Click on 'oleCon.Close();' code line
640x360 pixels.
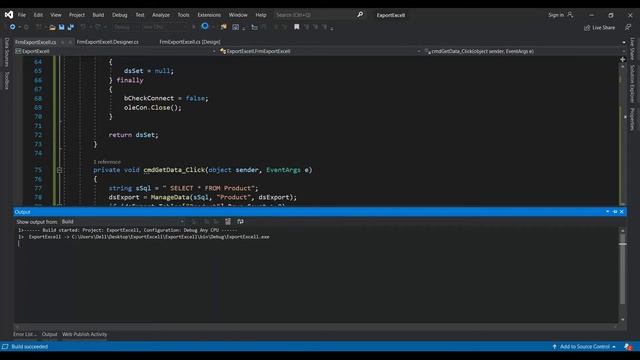click(x=153, y=108)
